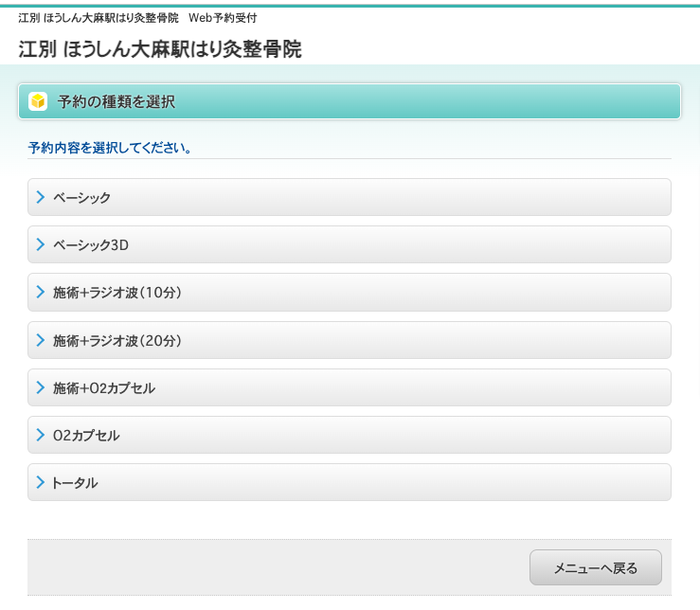The image size is (700, 610).
Task: Go back with メニューへ戻る button
Action: tap(596, 567)
